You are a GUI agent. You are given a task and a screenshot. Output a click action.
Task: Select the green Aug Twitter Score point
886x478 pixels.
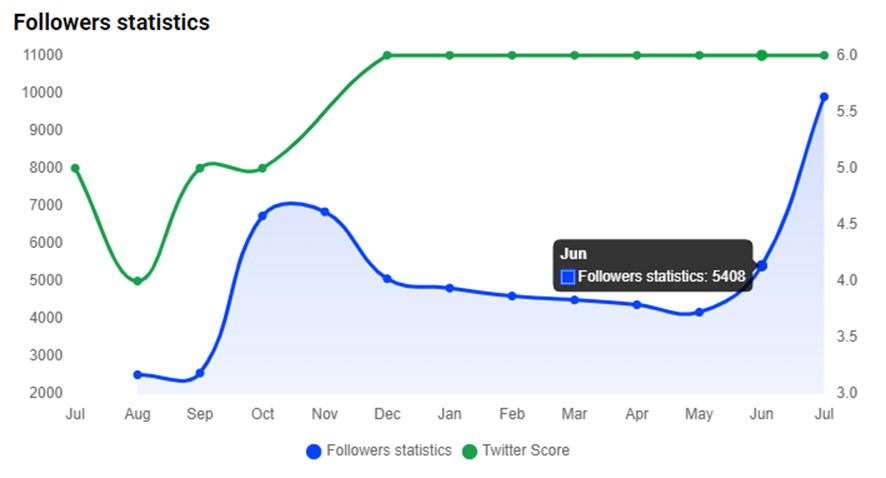137,281
